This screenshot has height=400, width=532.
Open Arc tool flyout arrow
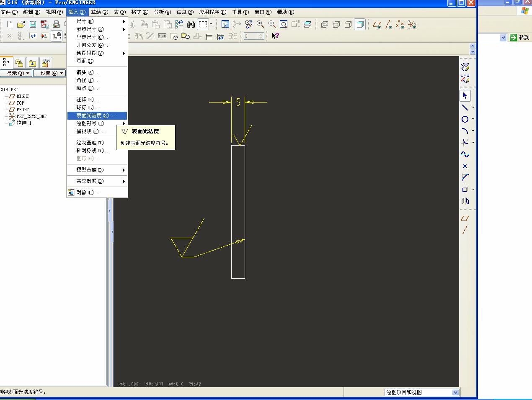tap(473, 131)
